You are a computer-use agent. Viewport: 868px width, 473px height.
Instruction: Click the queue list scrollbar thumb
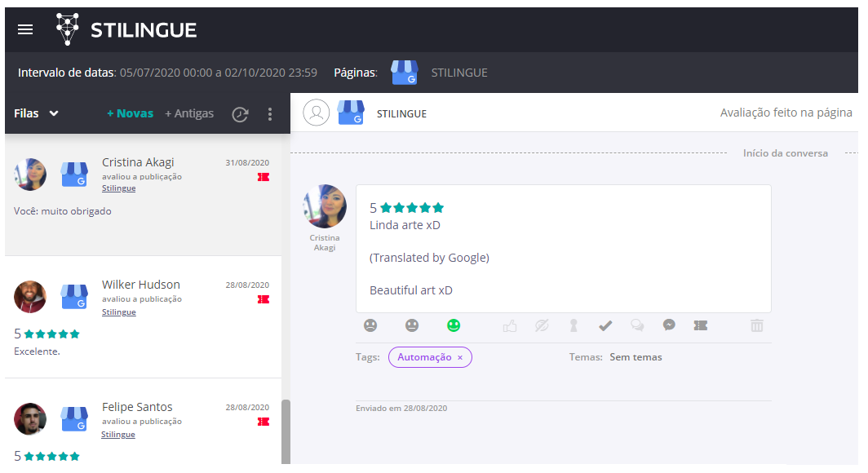286,432
